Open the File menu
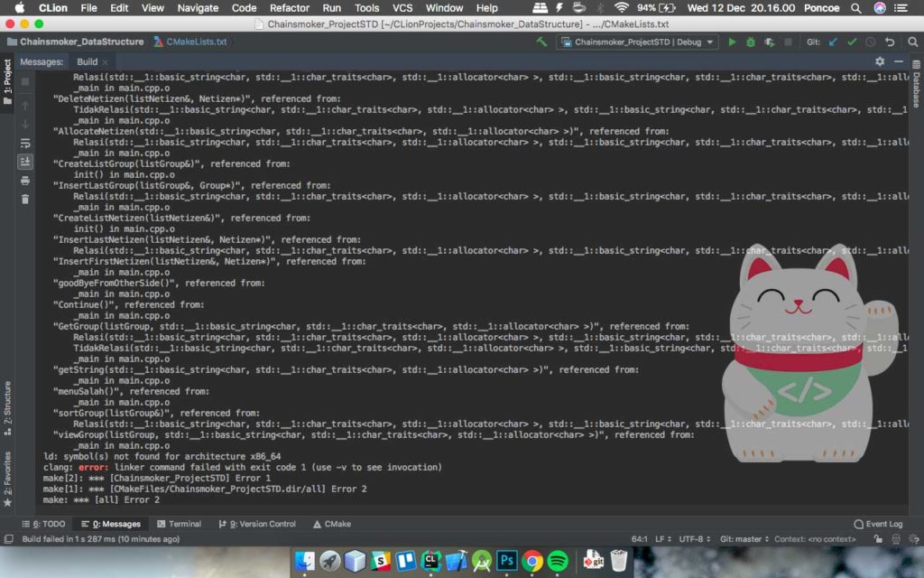 (x=89, y=8)
